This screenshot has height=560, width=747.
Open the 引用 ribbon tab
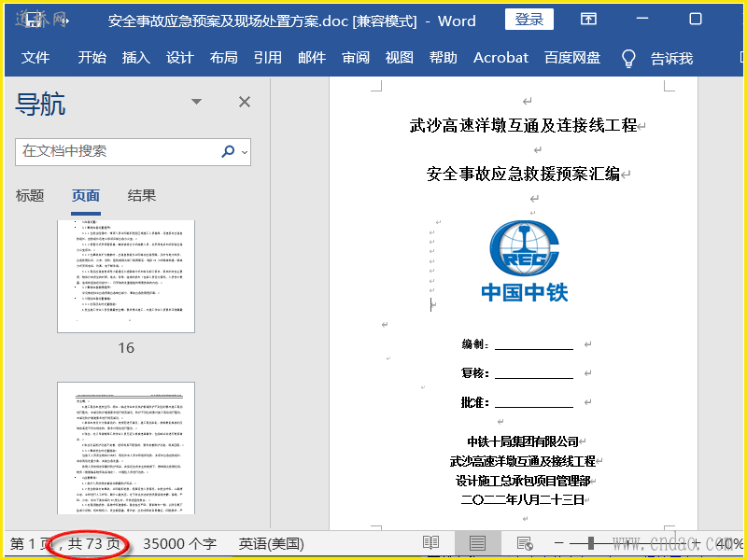coord(268,58)
